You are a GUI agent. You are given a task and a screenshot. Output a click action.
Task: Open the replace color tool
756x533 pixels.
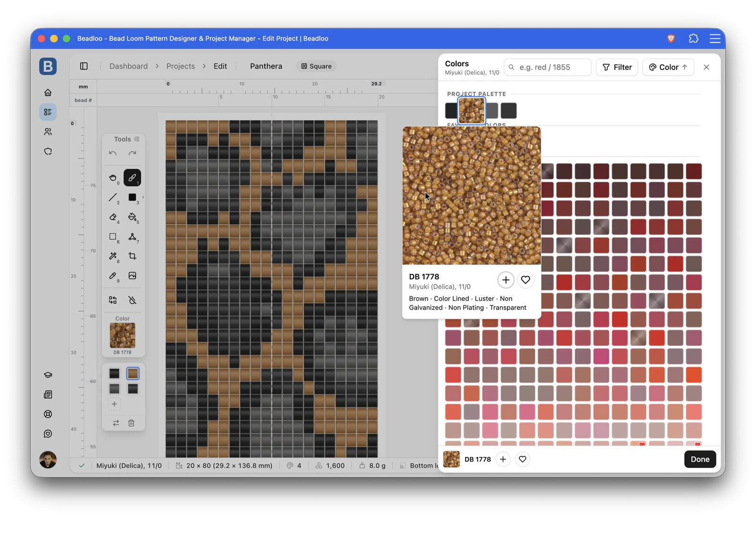[x=112, y=300]
